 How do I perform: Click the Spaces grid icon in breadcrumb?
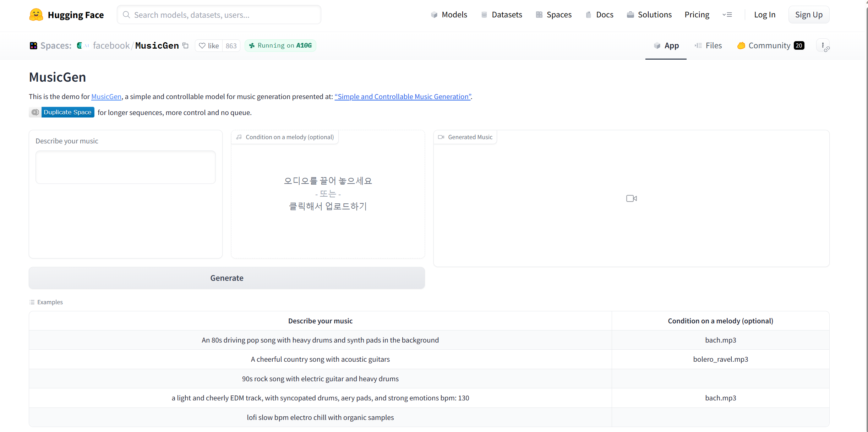[33, 45]
